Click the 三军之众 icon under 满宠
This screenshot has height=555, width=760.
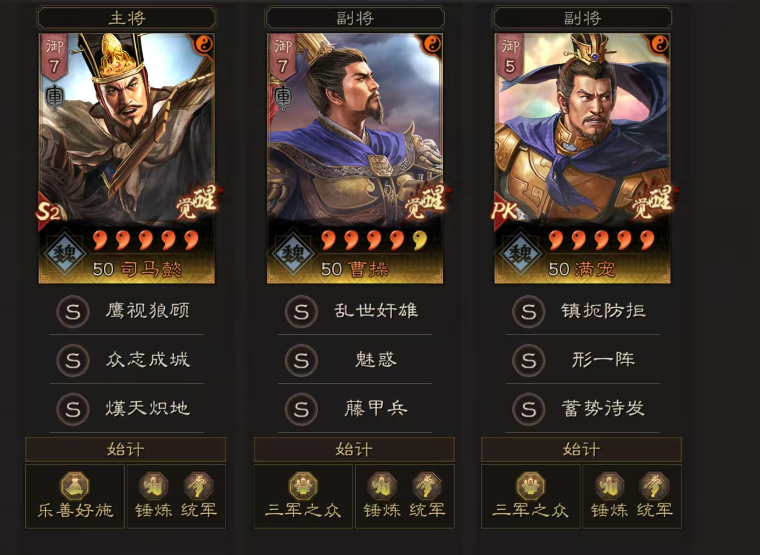point(531,486)
